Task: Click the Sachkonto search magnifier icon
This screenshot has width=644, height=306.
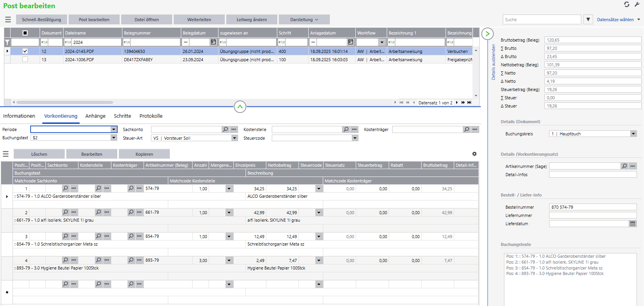Action: [226, 129]
